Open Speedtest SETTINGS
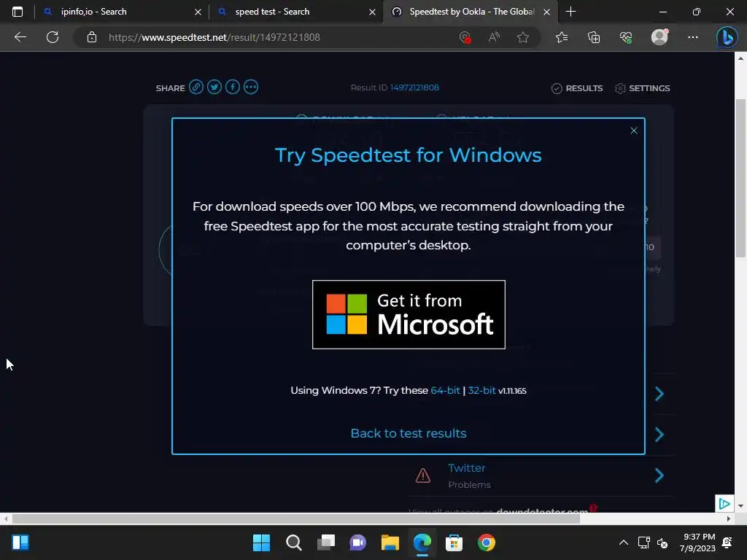Image resolution: width=747 pixels, height=560 pixels. tap(642, 88)
